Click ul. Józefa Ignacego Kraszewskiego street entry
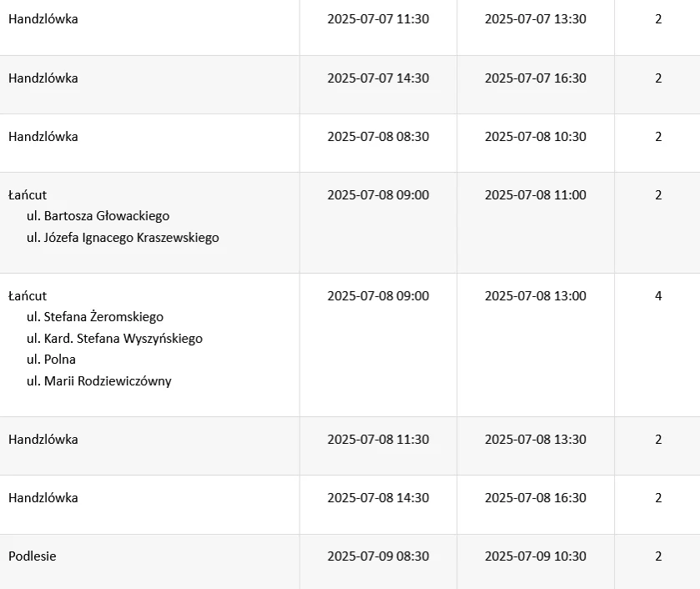The image size is (700, 589). tap(123, 238)
